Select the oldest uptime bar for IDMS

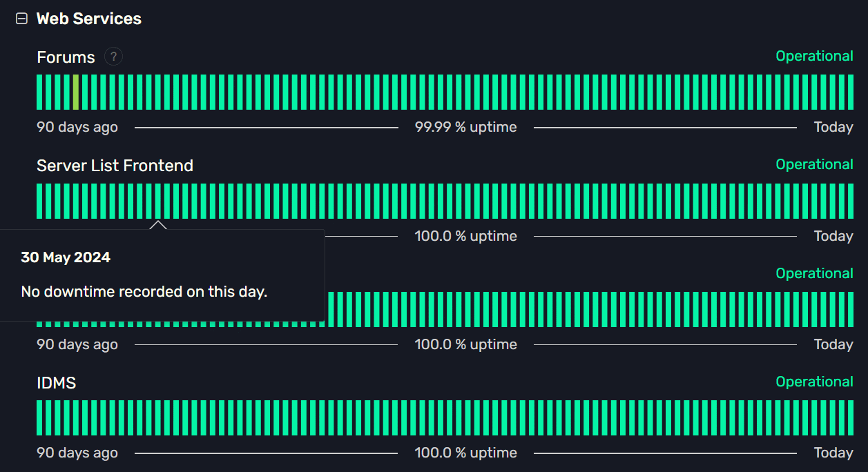(39, 416)
